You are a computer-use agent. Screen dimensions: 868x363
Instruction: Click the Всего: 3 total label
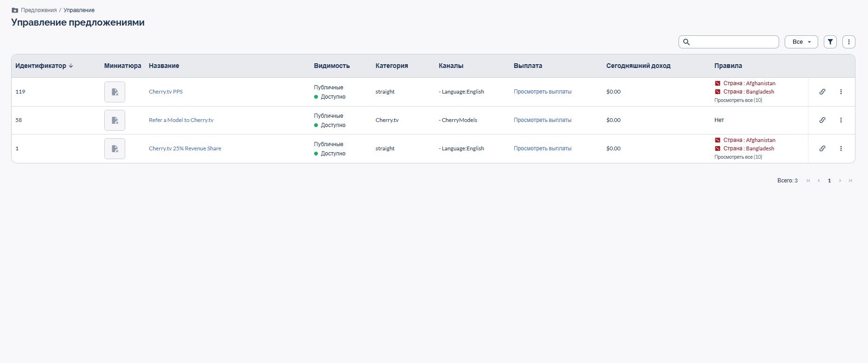[787, 181]
